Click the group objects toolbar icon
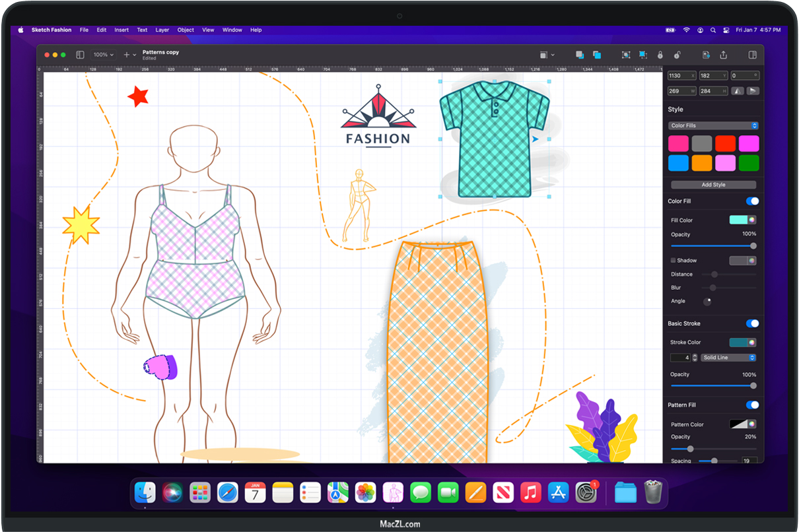This screenshot has width=799, height=532. pyautogui.click(x=626, y=55)
